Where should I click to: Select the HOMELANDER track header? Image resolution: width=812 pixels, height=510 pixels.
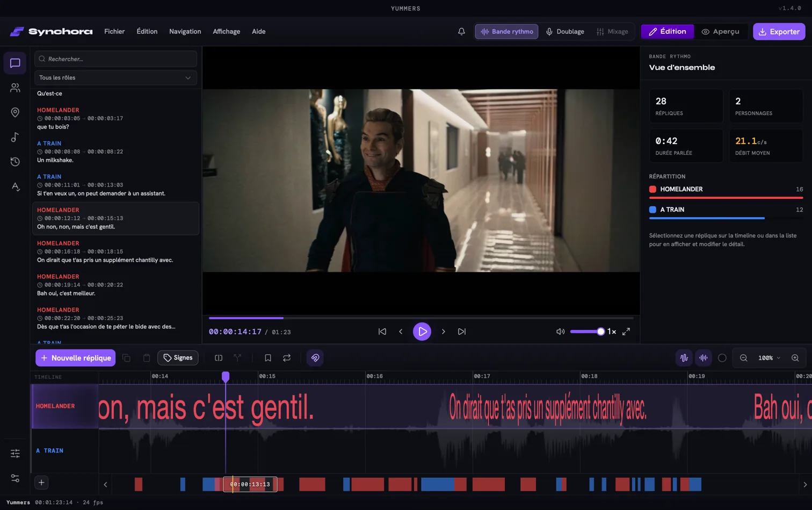point(64,406)
